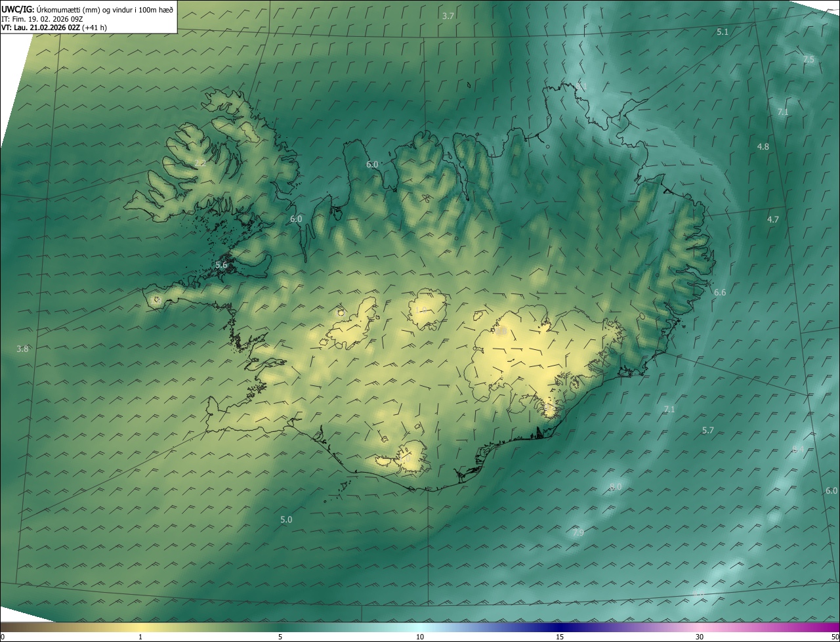Viewport: 840px width, 642px height.
Task: Click the 5 tick on color scale
Action: tap(280, 637)
